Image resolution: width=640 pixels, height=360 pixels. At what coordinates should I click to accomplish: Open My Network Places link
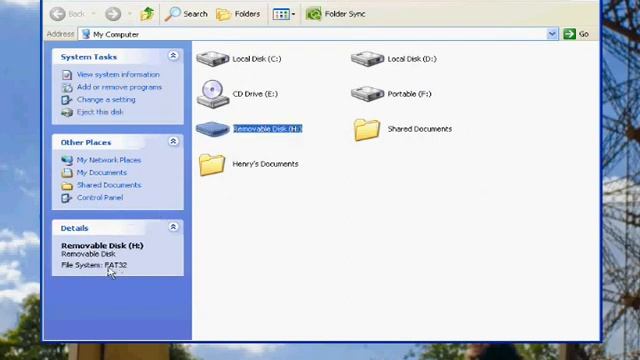109,160
